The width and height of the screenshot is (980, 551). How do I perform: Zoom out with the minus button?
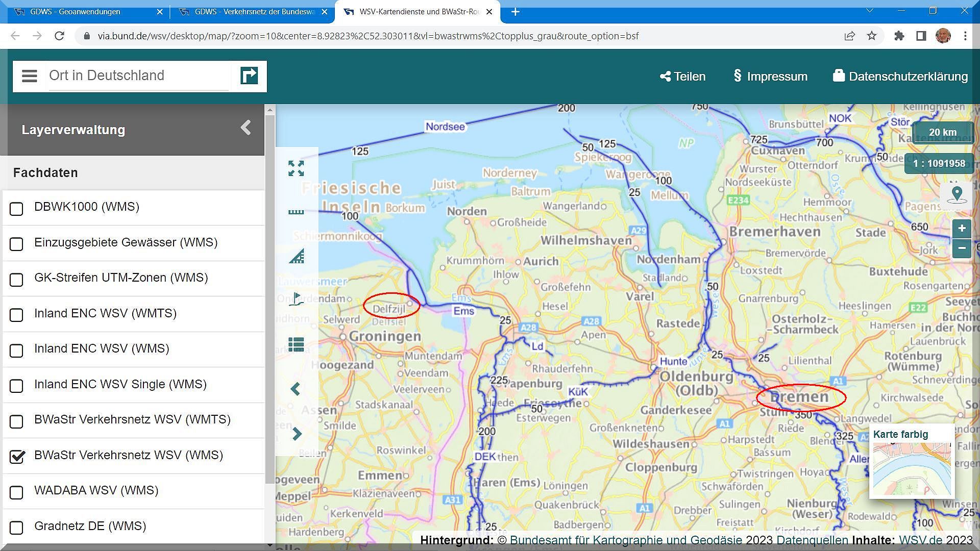(x=962, y=248)
